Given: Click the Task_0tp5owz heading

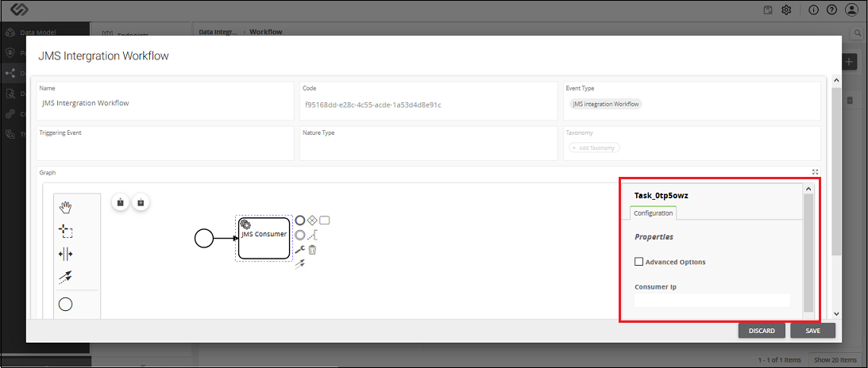Looking at the screenshot, I should (x=661, y=196).
